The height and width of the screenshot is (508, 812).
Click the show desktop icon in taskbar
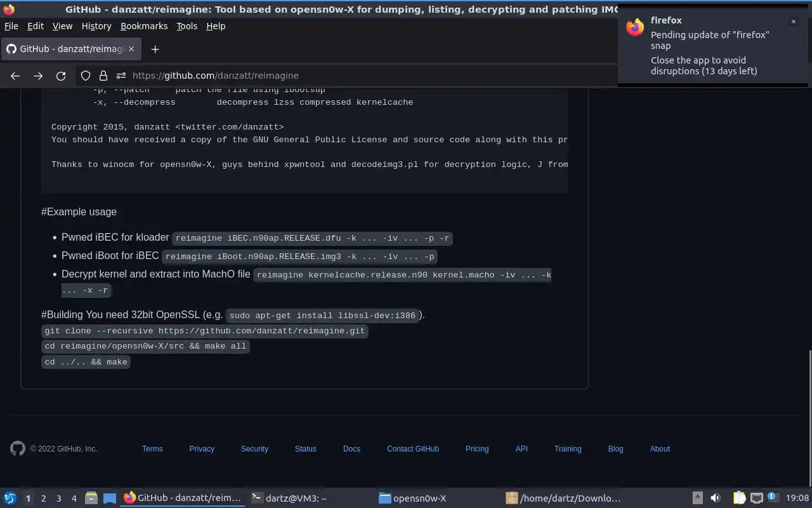pyautogui.click(x=109, y=498)
